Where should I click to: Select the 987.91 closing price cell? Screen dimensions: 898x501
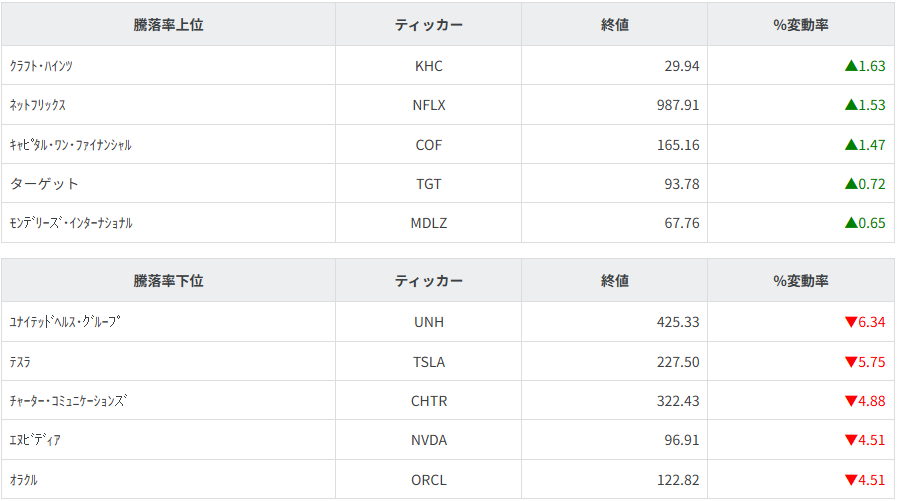677,105
